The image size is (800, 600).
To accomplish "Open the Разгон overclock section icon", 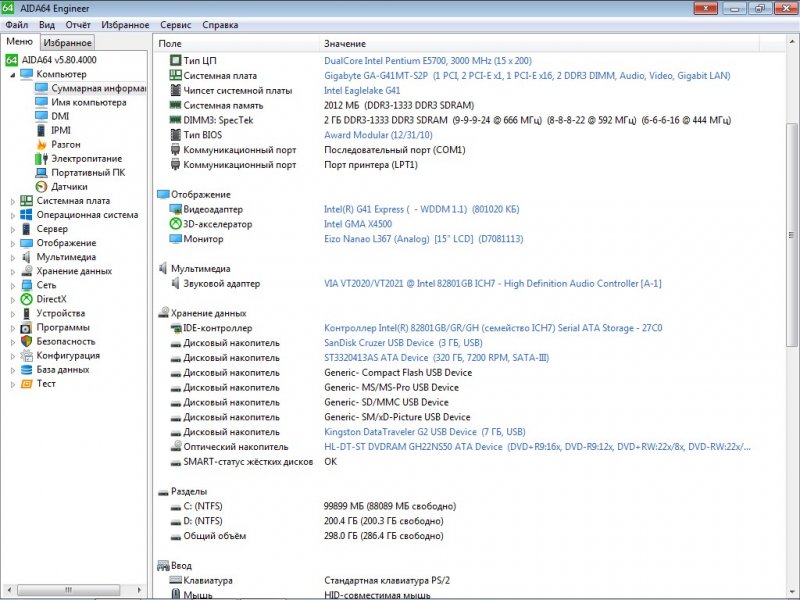I will (x=43, y=142).
